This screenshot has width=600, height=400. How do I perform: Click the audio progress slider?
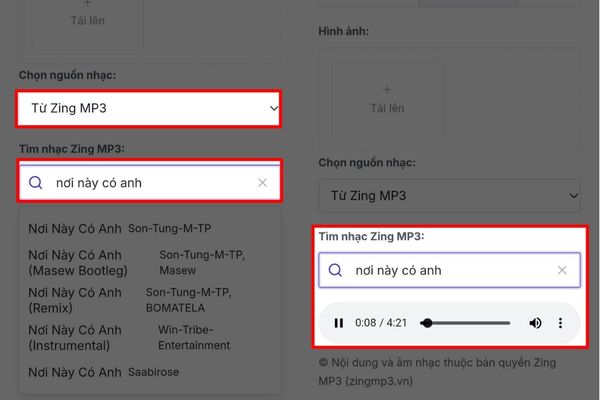pos(465,323)
